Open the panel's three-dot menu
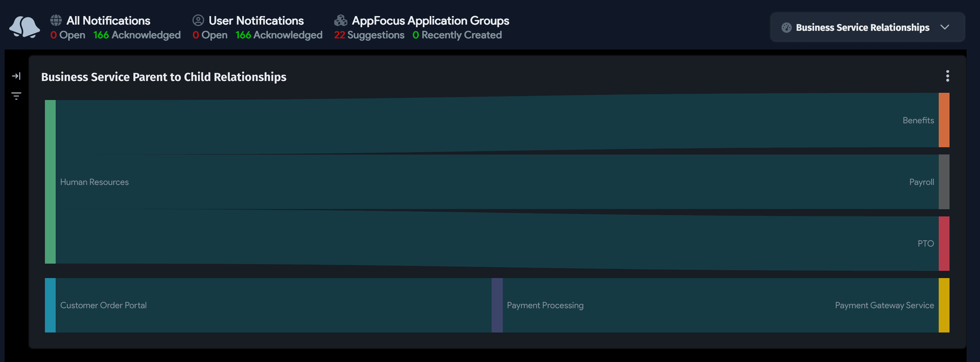 coord(947,76)
